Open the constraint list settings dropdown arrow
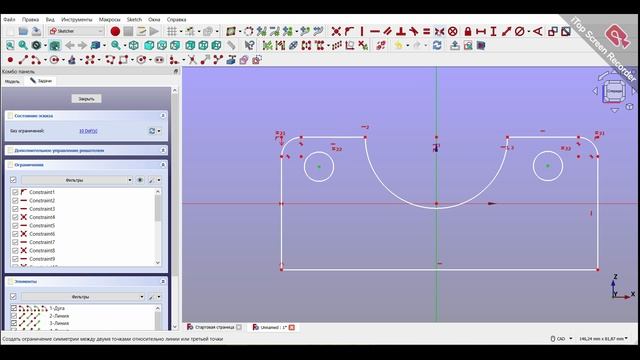The height and width of the screenshot is (360, 640). 159,180
